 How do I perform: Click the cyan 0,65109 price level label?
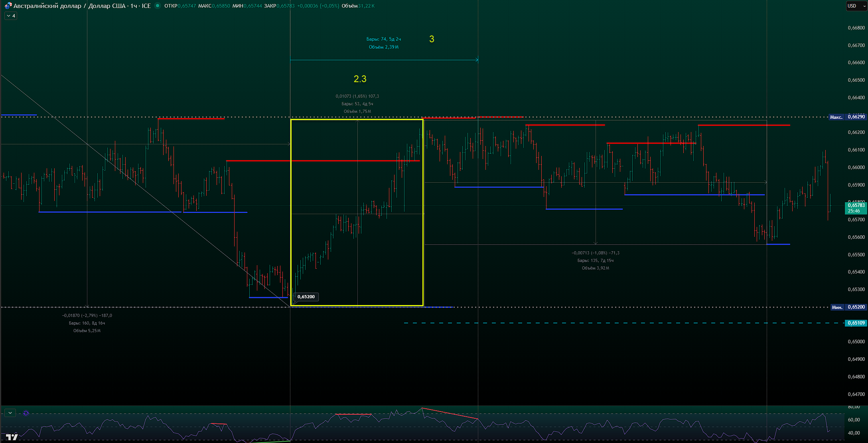click(x=856, y=323)
